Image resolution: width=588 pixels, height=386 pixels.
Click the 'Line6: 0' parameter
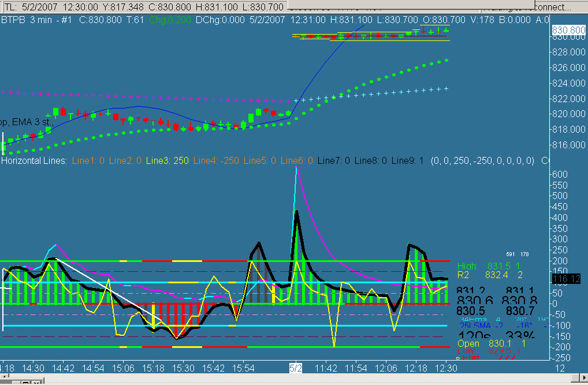[x=297, y=161]
